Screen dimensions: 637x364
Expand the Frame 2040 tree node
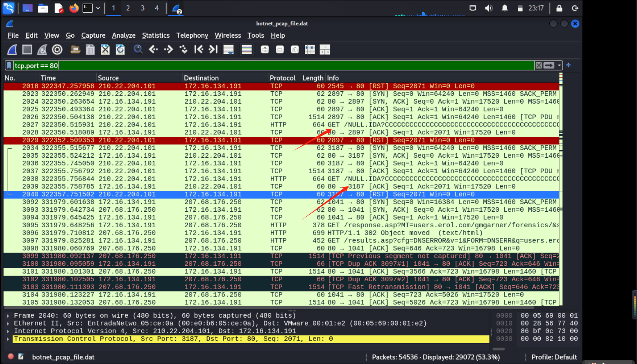pyautogui.click(x=8, y=316)
